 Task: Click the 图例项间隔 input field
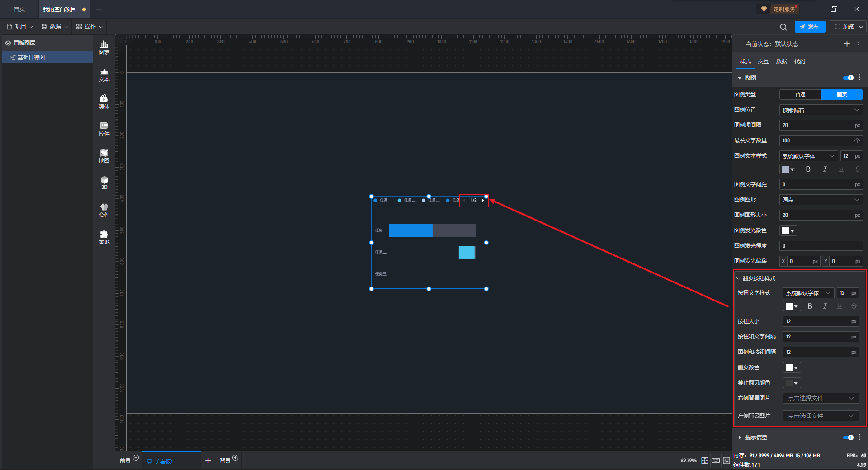pos(821,125)
